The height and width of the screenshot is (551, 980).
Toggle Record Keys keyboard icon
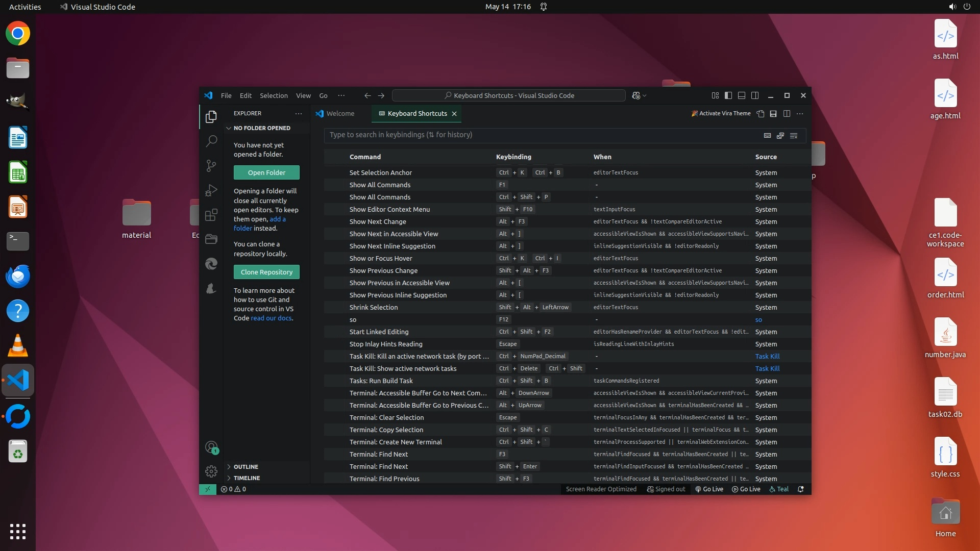[767, 135]
